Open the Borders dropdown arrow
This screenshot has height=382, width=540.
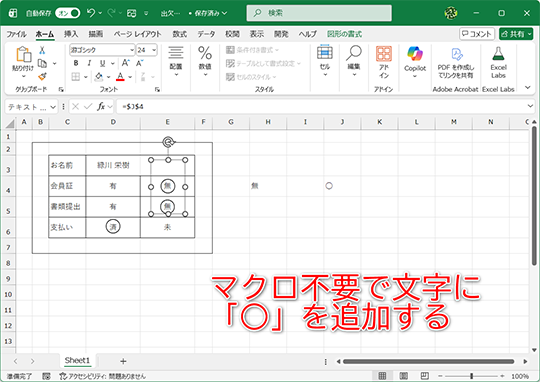pyautogui.click(x=85, y=77)
